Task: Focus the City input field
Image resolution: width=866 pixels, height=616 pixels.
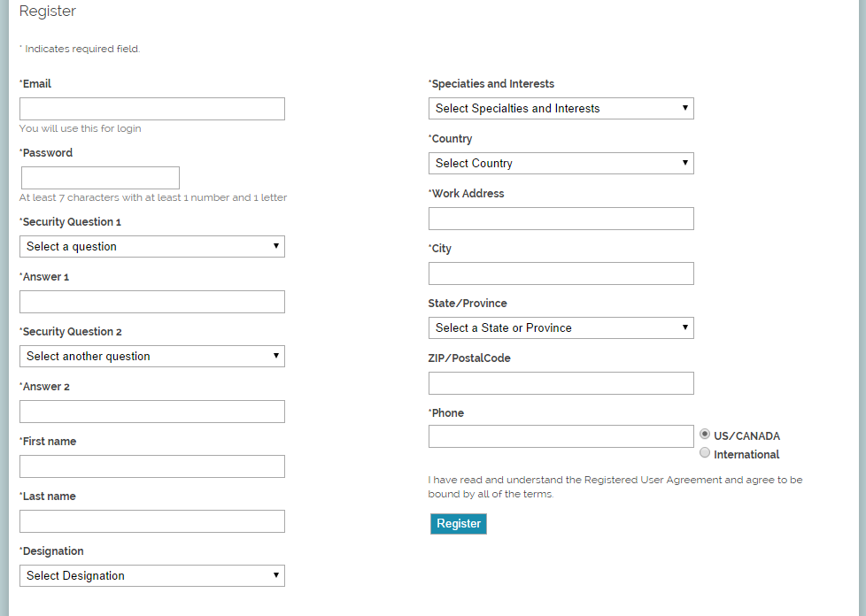Action: (561, 273)
